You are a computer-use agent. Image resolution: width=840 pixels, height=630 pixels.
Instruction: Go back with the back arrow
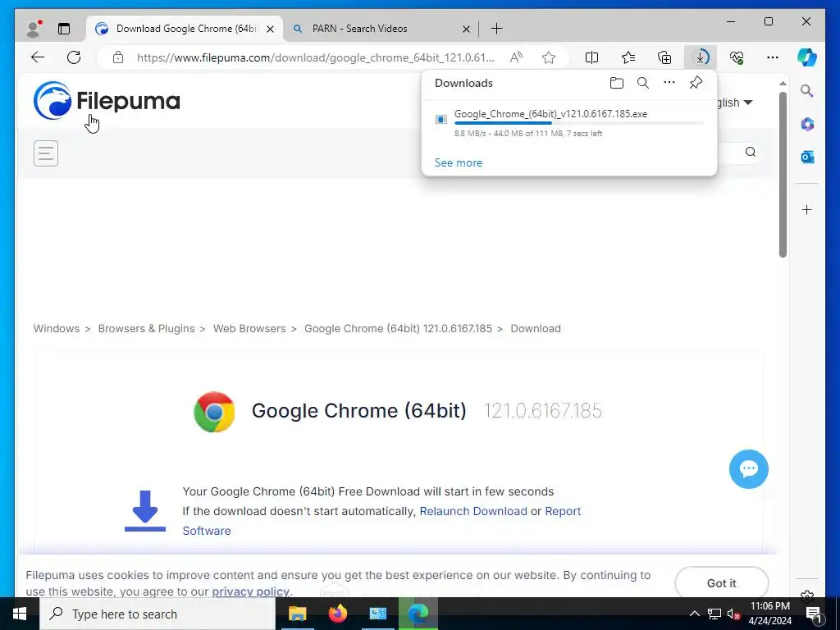pos(38,57)
